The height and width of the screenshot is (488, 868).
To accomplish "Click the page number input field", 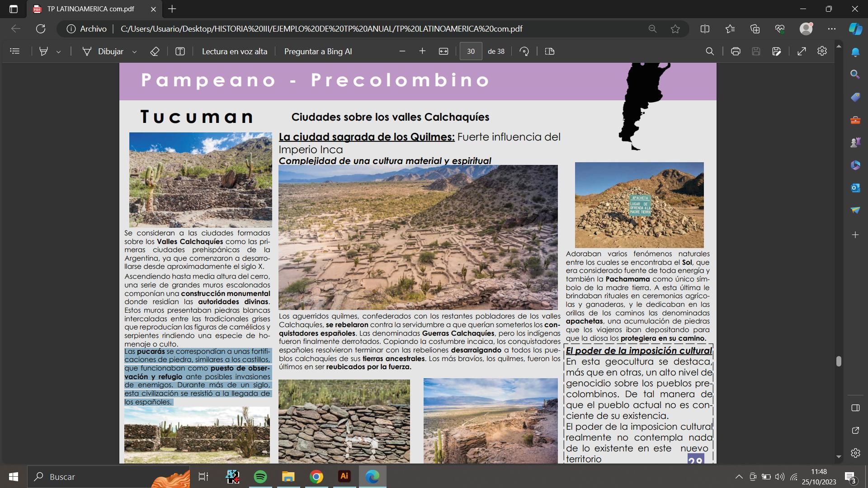I will coord(471,52).
